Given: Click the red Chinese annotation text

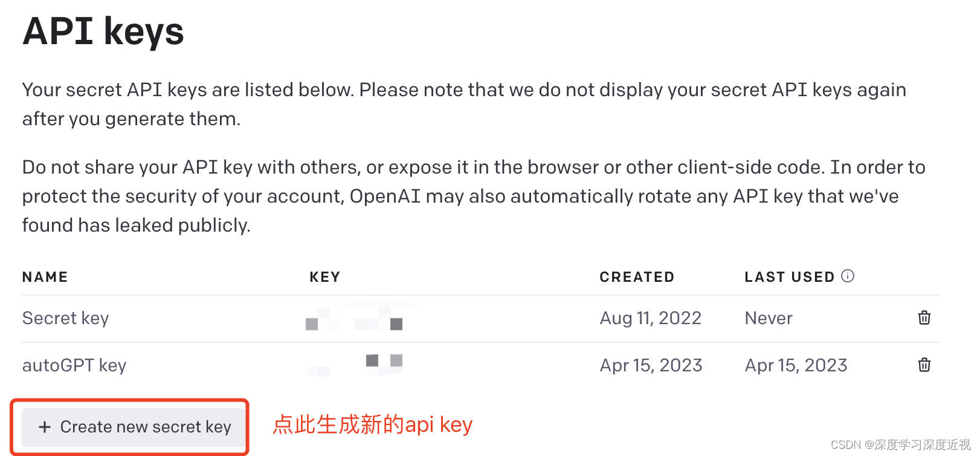Looking at the screenshot, I should 372,425.
